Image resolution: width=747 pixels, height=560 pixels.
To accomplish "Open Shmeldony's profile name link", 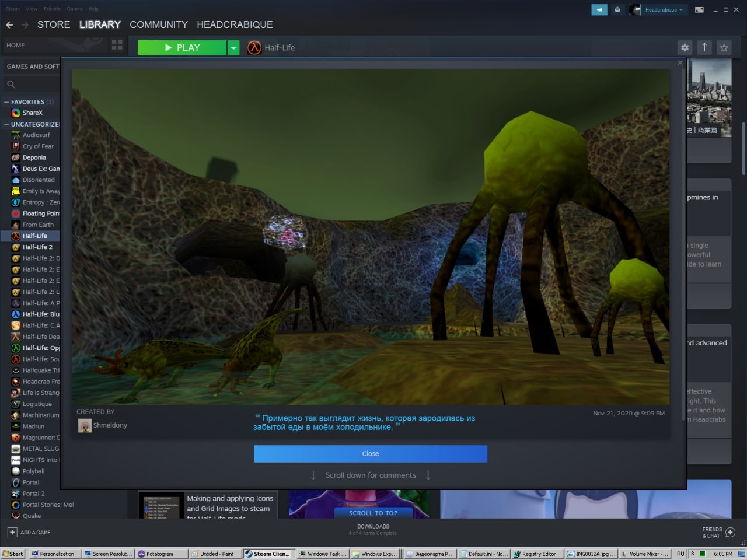I will click(x=110, y=425).
